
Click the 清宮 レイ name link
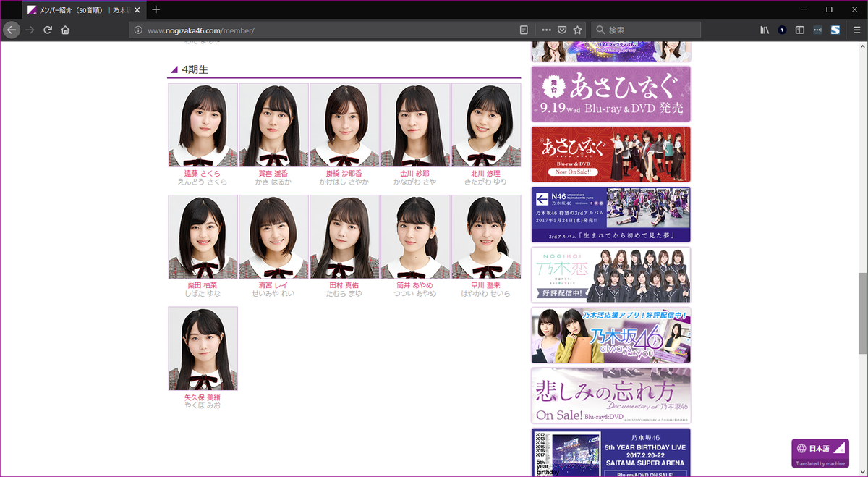pos(273,285)
